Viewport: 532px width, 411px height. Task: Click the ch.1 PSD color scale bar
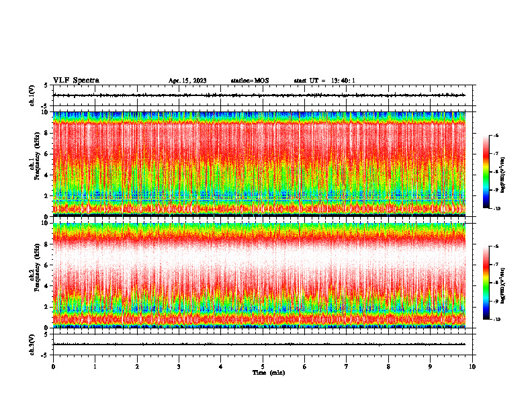pos(486,172)
